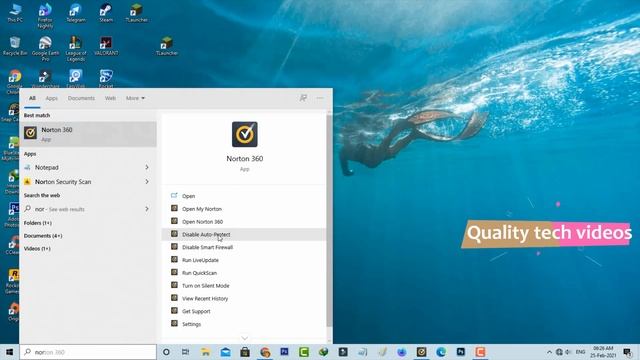Select Open action for Norton 360
This screenshot has height=360, width=640.
(x=244, y=196)
